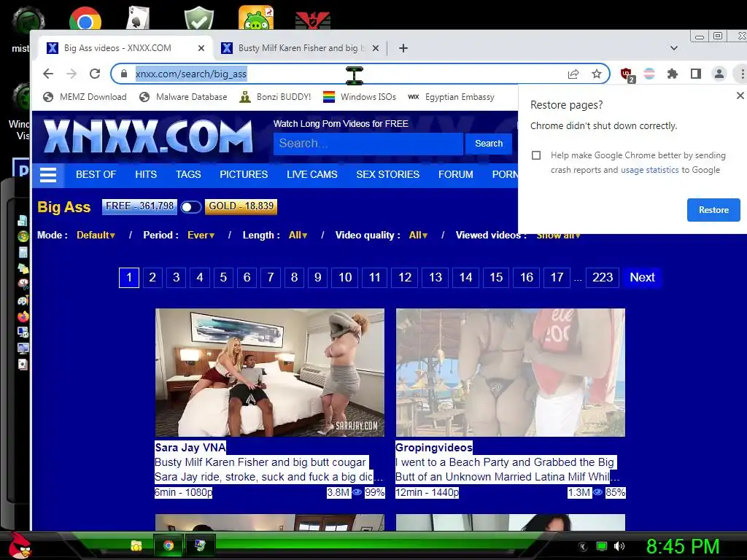Click the site Search input field

[x=368, y=144]
